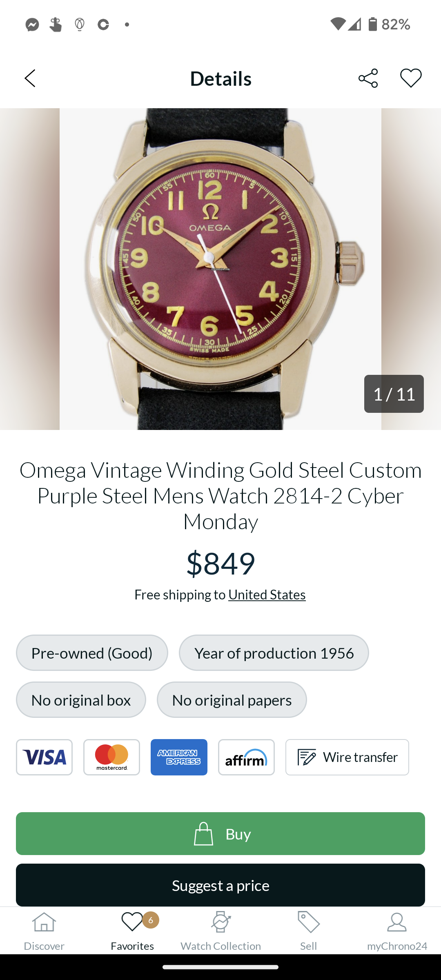Open the Watch Collection tab
Image resolution: width=441 pixels, height=980 pixels.
pyautogui.click(x=220, y=931)
